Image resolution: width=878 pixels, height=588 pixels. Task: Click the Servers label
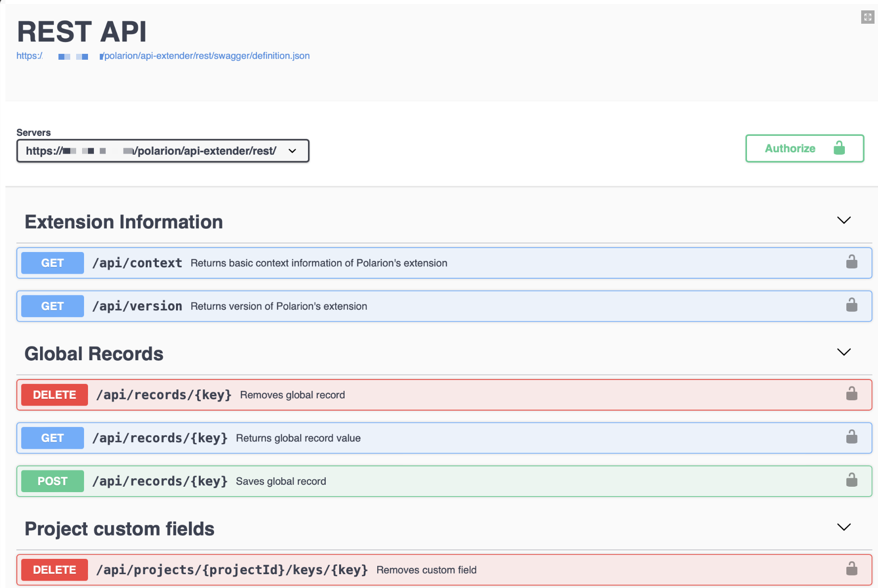[34, 132]
